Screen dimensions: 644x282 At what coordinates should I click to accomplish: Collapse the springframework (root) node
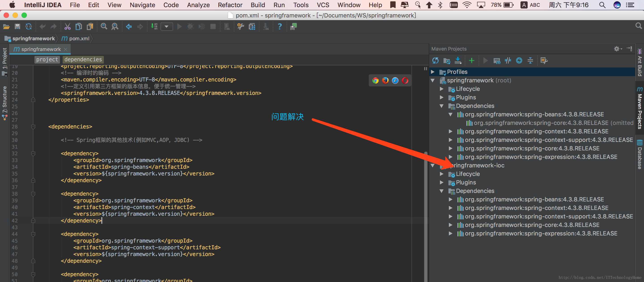[433, 81]
